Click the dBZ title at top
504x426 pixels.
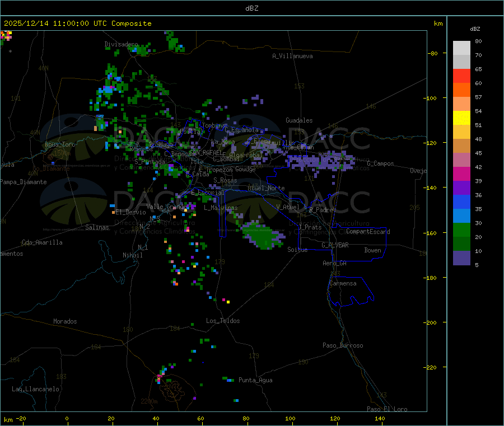pos(251,8)
